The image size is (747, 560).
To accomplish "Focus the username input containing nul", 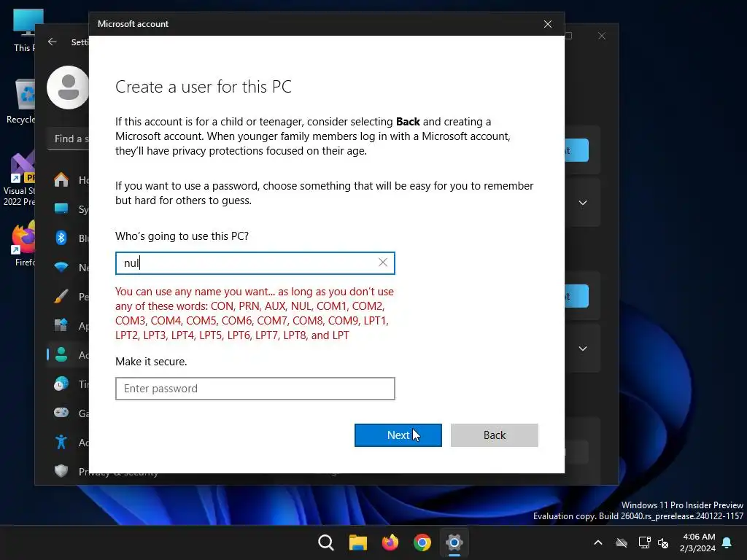I will (255, 262).
